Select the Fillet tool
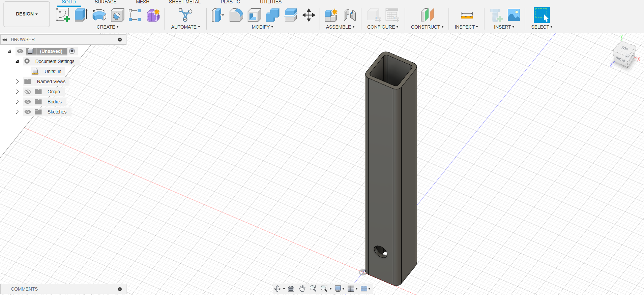 236,15
